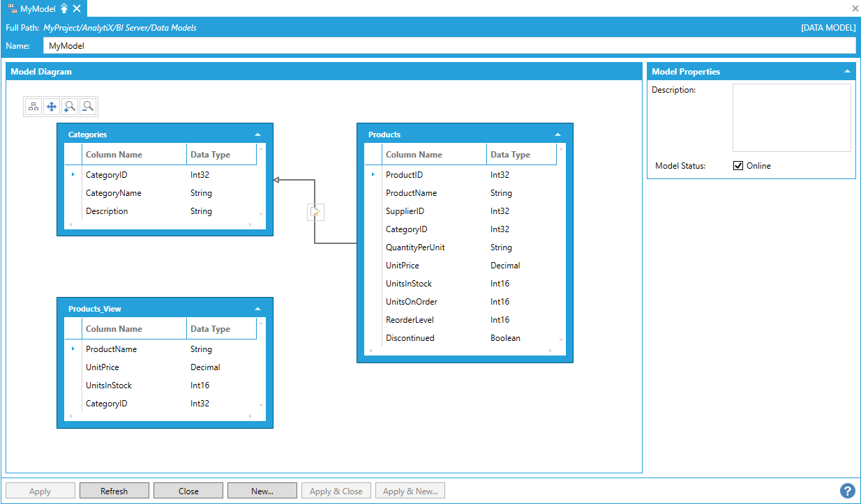This screenshot has height=504, width=861.
Task: Zoom out of the model diagram
Action: (88, 107)
